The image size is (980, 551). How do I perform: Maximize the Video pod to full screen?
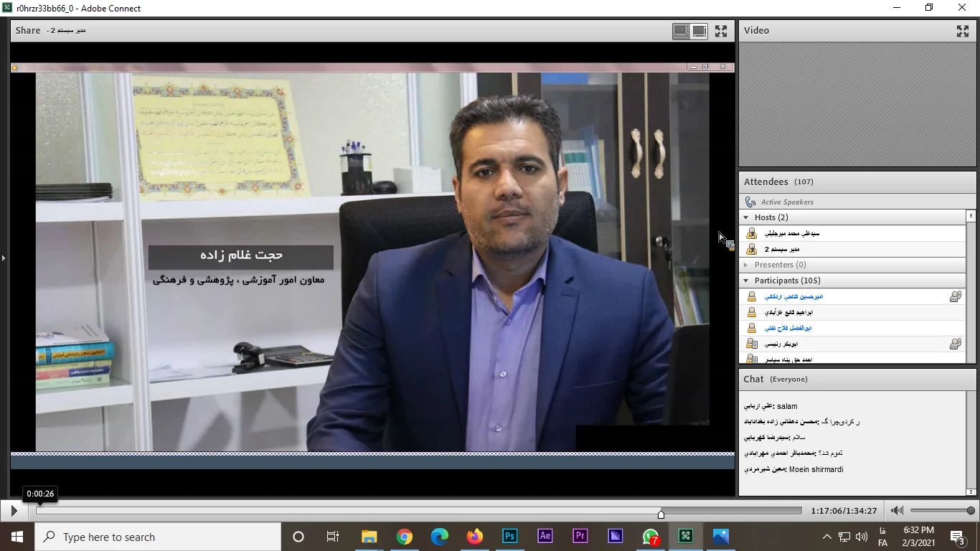coord(963,31)
